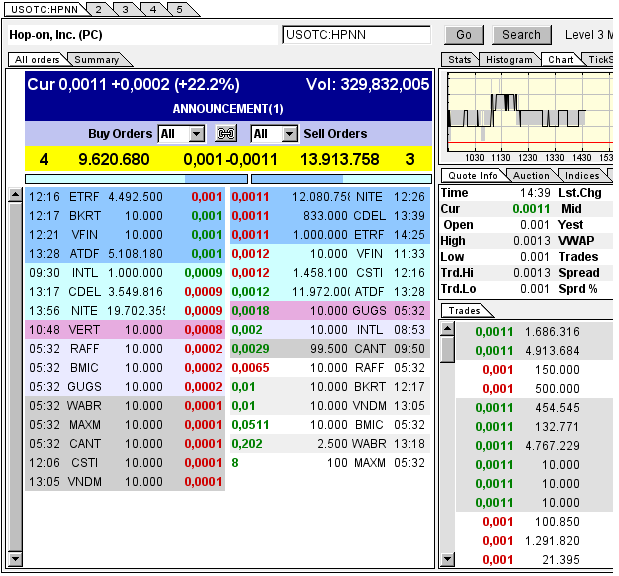Switch to the USOTC:HPNN workspace tab
The height and width of the screenshot is (576, 619).
click(x=44, y=9)
